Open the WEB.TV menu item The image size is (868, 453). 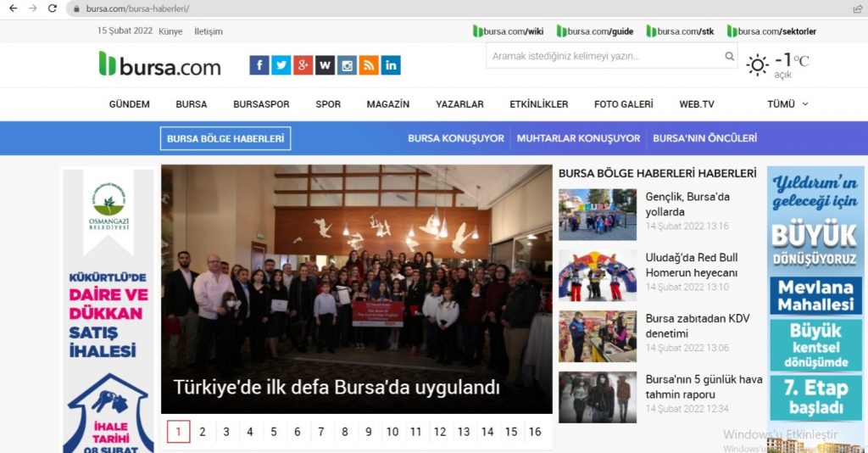(x=697, y=104)
